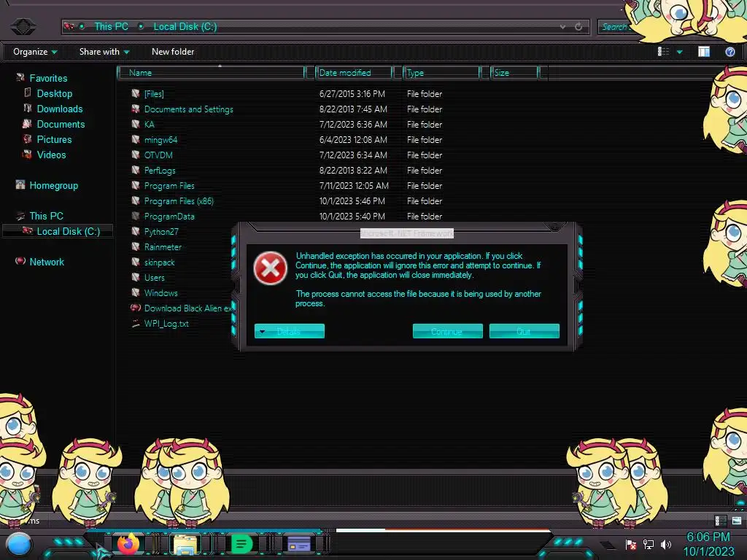This screenshot has width=747, height=560.
Task: Click the Downloads icon in the Favorites list
Action: 28,109
